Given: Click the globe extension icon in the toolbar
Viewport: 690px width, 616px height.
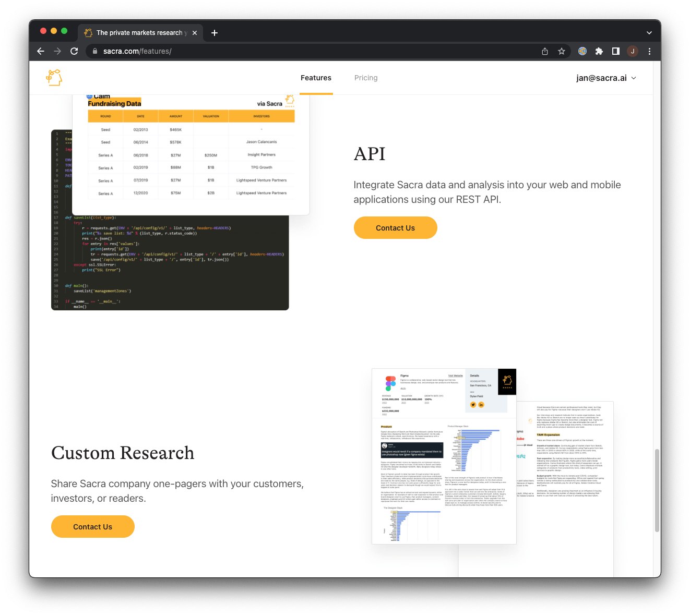Looking at the screenshot, I should [582, 51].
